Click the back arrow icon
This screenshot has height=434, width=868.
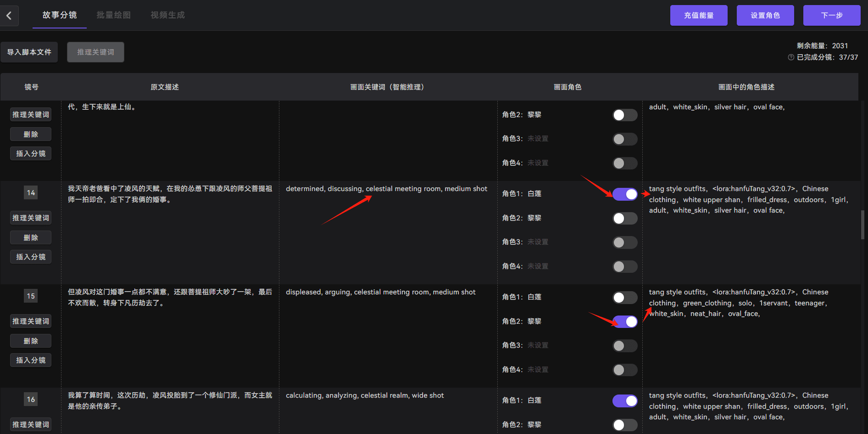tap(9, 16)
